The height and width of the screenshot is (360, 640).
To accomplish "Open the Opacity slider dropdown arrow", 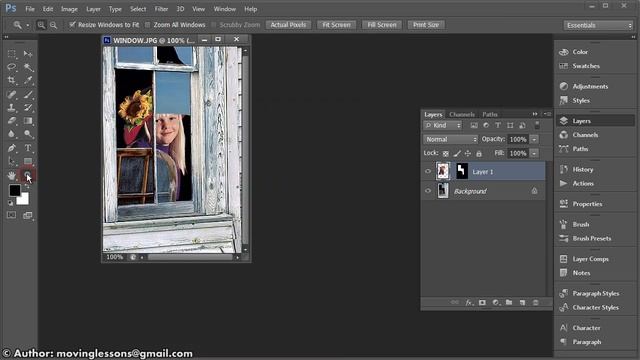I will tap(534, 140).
